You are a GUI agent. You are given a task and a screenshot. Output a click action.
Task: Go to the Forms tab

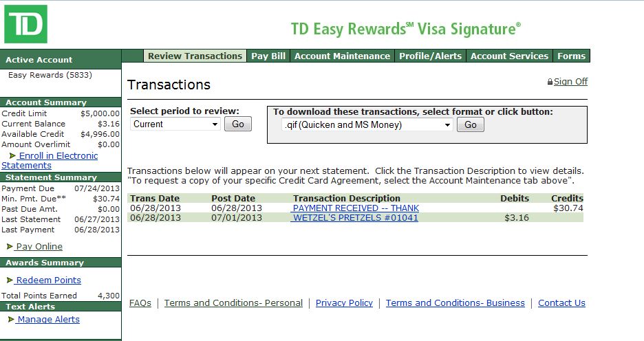click(x=571, y=56)
